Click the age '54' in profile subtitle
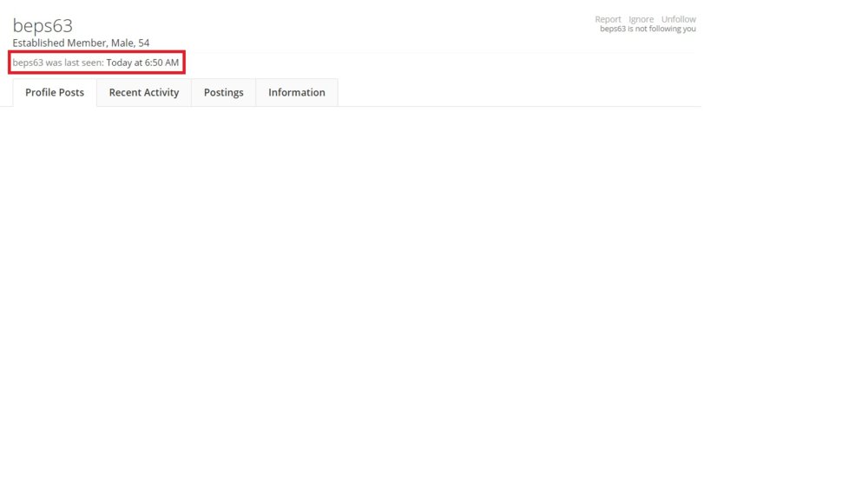Image resolution: width=868 pixels, height=489 pixels. click(x=143, y=43)
